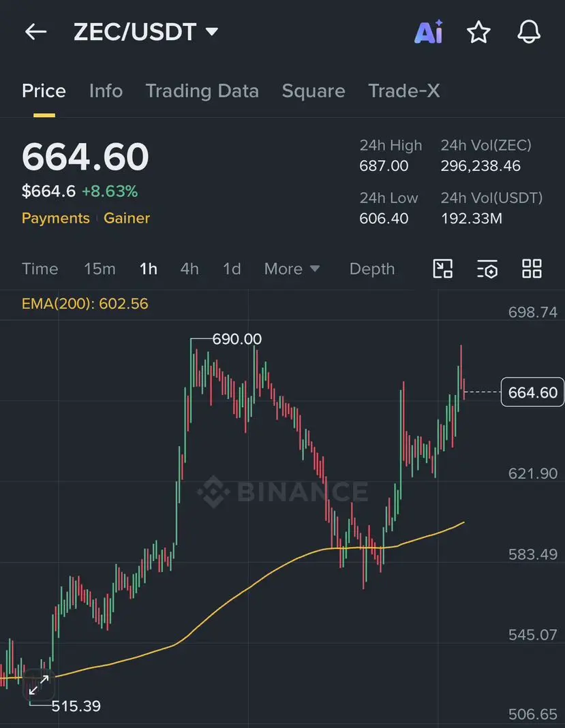Tap the 698.74 price axis label
The width and height of the screenshot is (565, 728).
pyautogui.click(x=532, y=312)
